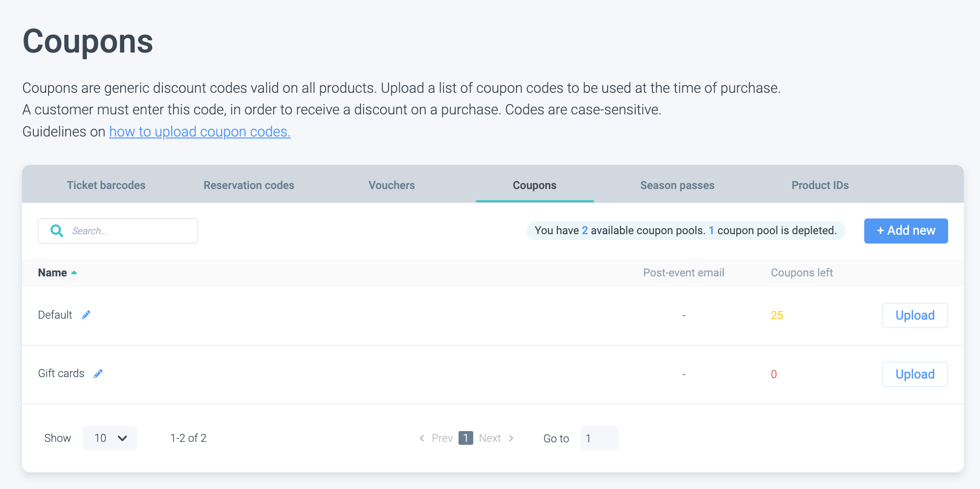Switch to Season passes tab

[677, 185]
